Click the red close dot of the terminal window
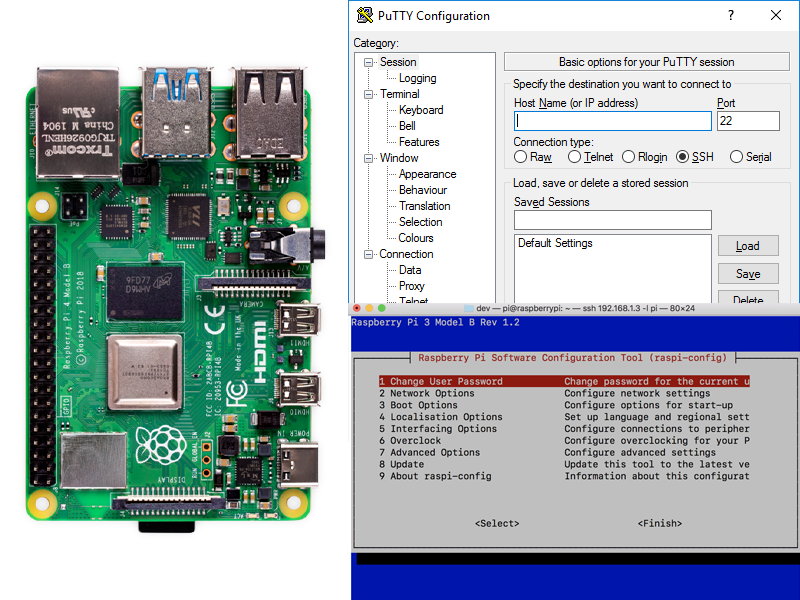 (357, 308)
